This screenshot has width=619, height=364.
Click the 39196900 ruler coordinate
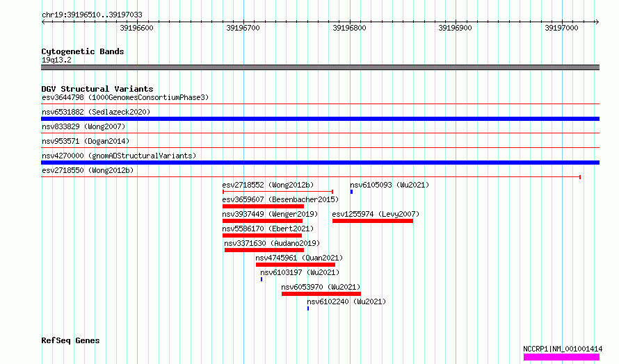click(455, 28)
